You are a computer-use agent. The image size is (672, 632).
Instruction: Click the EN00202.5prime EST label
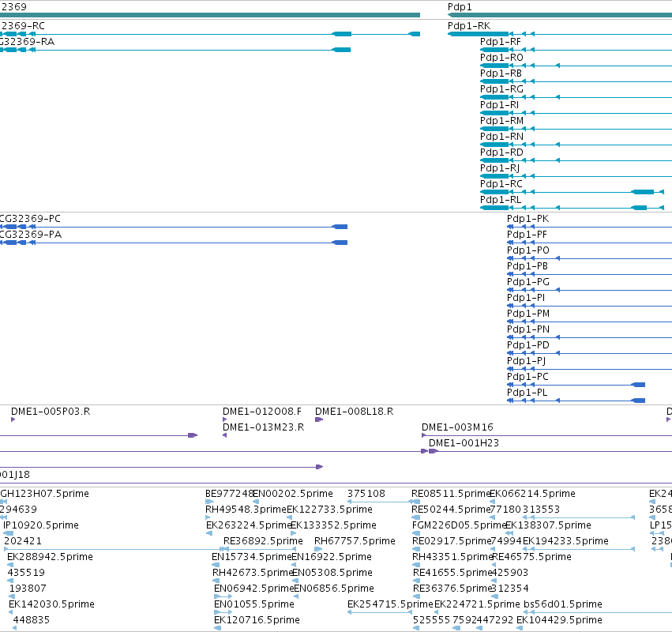[293, 494]
